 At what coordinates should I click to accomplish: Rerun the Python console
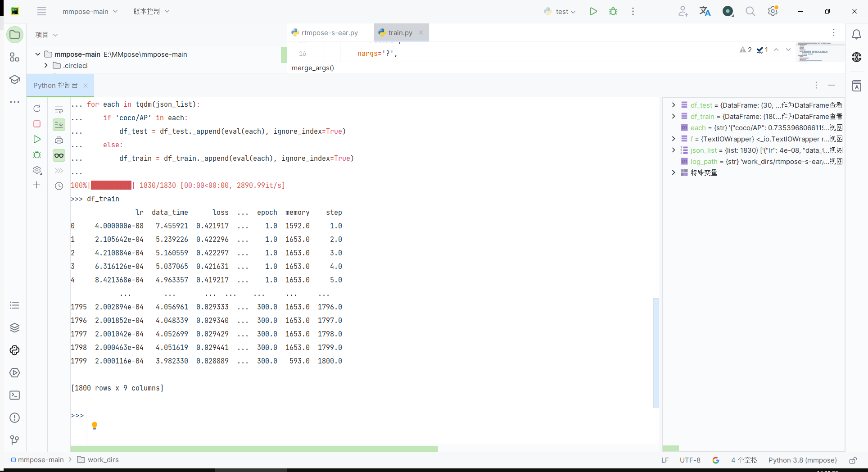pos(37,109)
